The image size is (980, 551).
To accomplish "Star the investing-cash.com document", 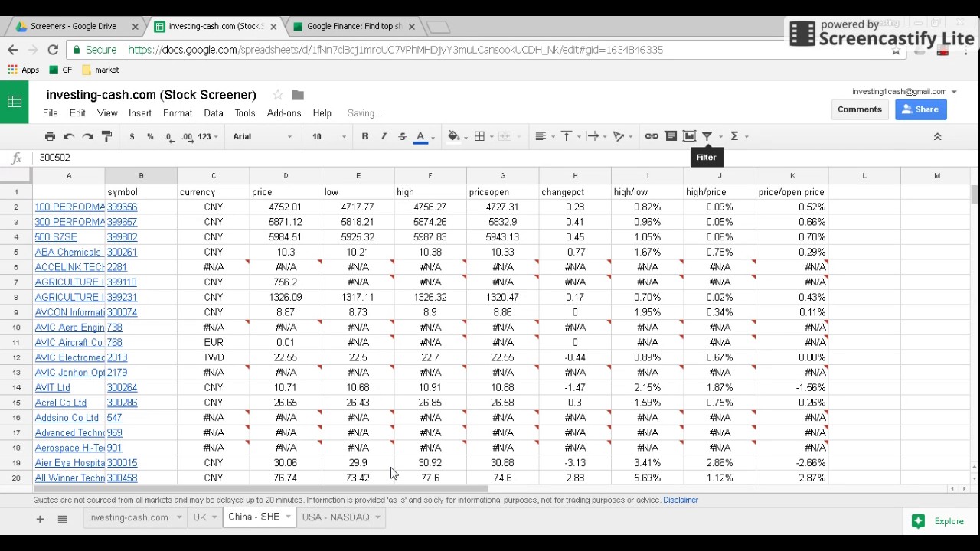I will tap(277, 95).
